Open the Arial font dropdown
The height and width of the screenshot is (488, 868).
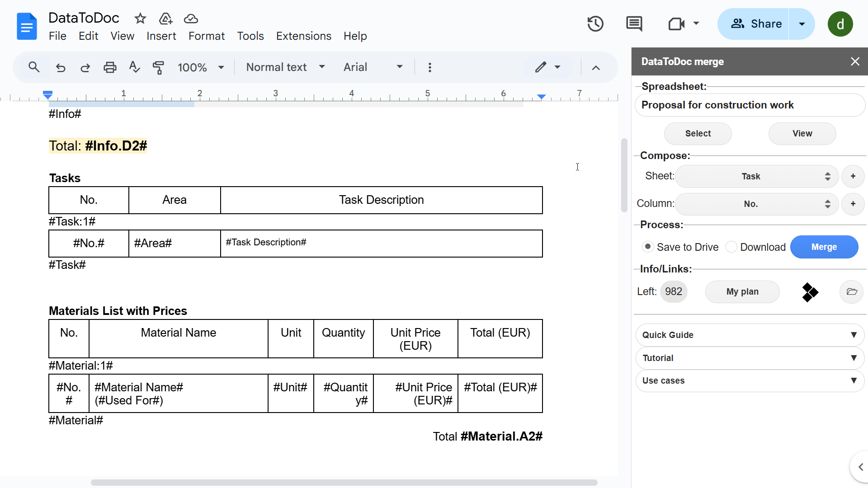[x=373, y=67]
